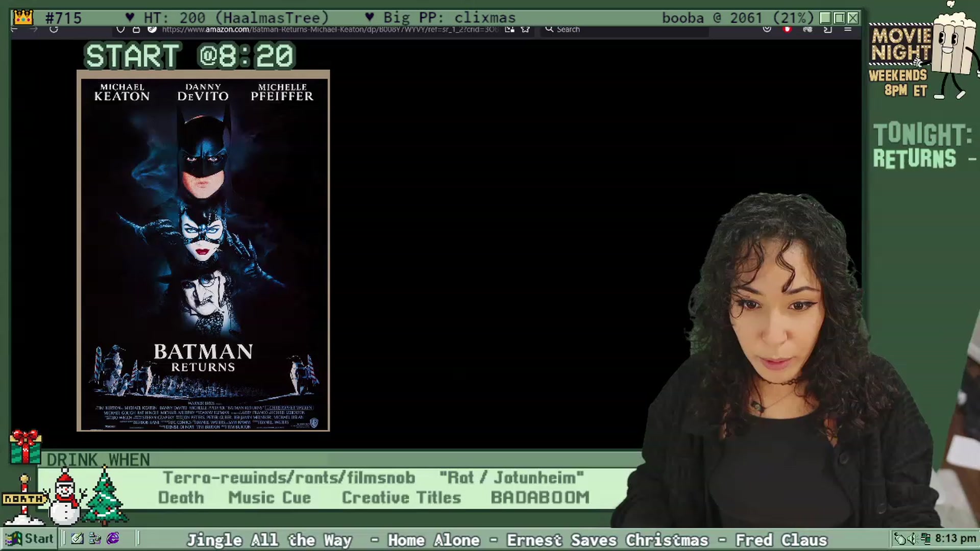This screenshot has width=980, height=551.
Task: Click the browser reload icon
Action: pos(54,29)
